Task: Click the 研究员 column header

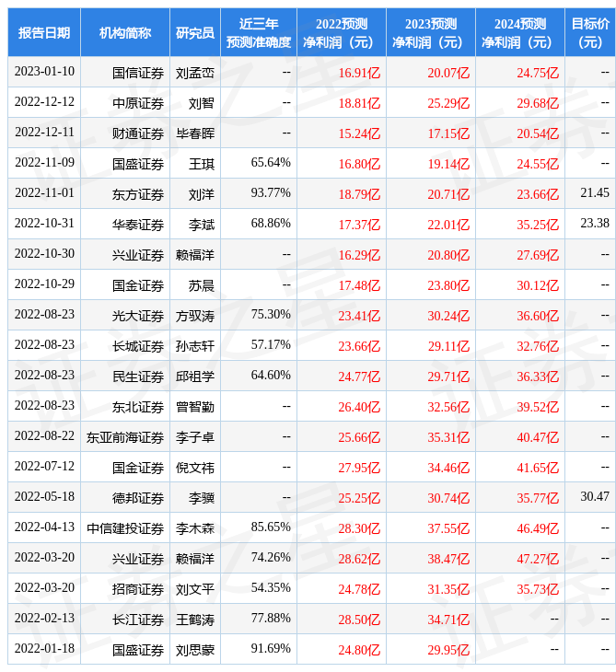Action: pyautogui.click(x=195, y=32)
